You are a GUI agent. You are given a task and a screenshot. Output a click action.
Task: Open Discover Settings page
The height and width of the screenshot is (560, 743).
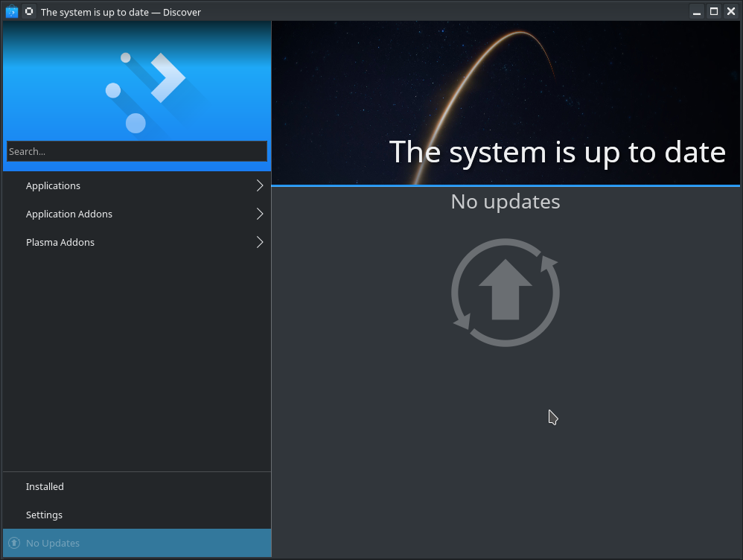[x=137, y=515]
